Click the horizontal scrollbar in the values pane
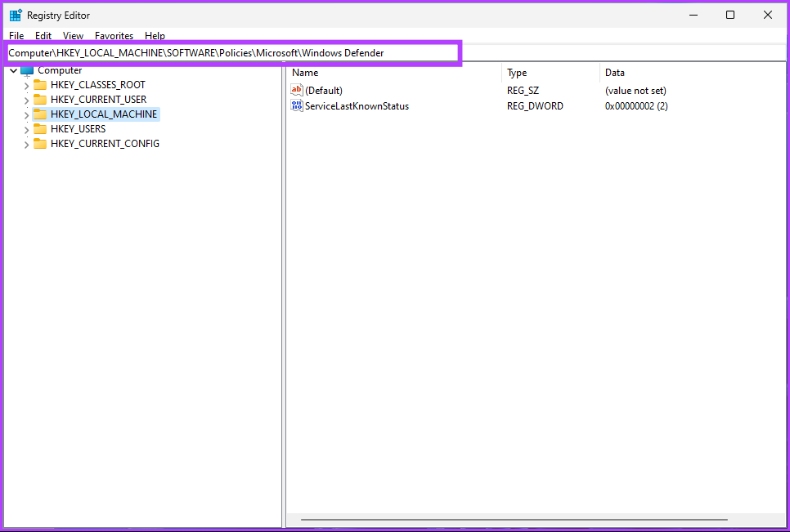This screenshot has height=532, width=790. pyautogui.click(x=514, y=520)
